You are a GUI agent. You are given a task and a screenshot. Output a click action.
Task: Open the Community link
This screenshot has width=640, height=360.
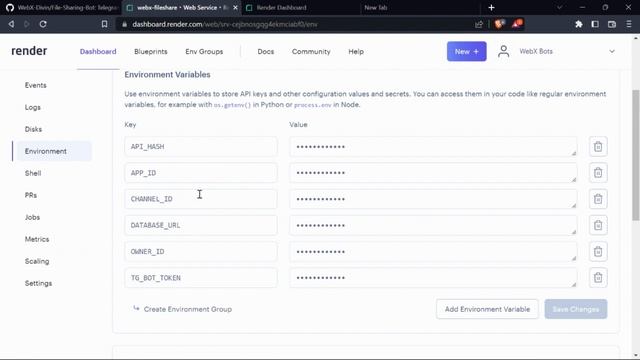coord(311,51)
